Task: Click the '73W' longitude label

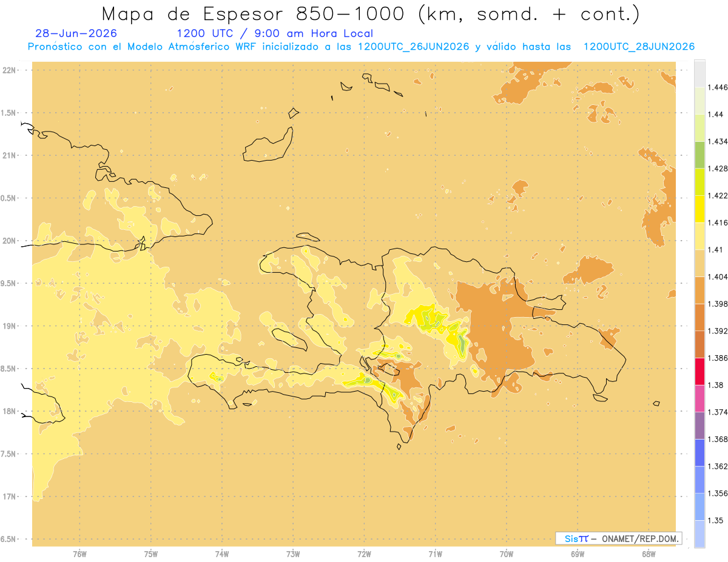Action: coord(293,554)
